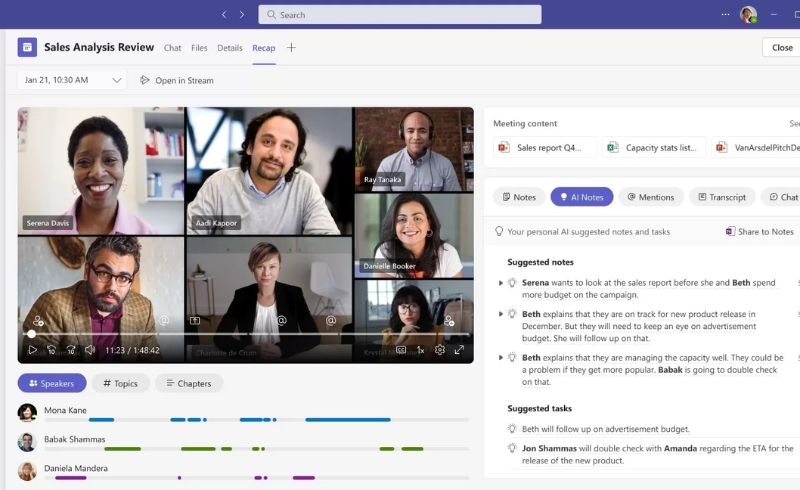800x490 pixels.
Task: Open video player settings gear
Action: tap(440, 350)
